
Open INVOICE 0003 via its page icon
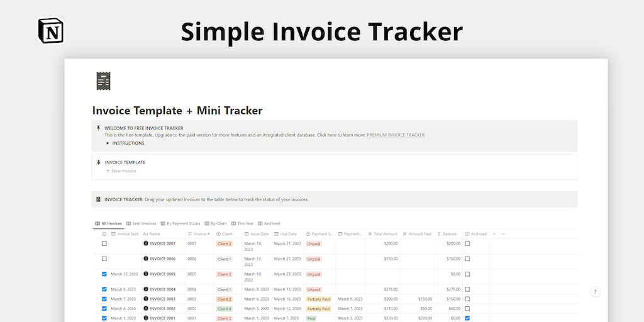click(x=146, y=299)
